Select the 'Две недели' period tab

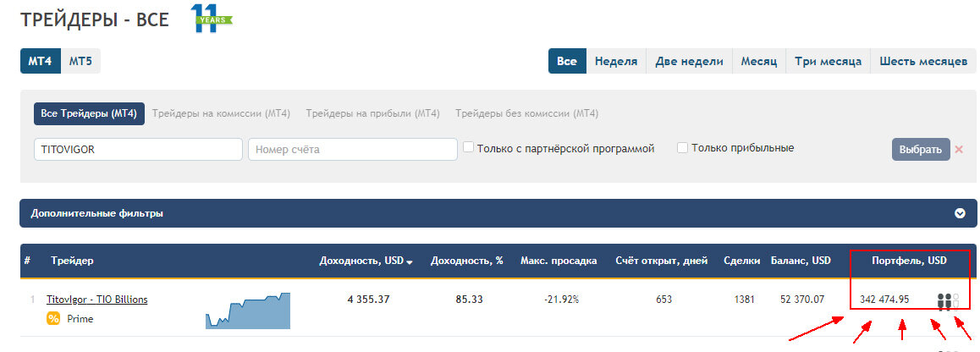pos(690,61)
